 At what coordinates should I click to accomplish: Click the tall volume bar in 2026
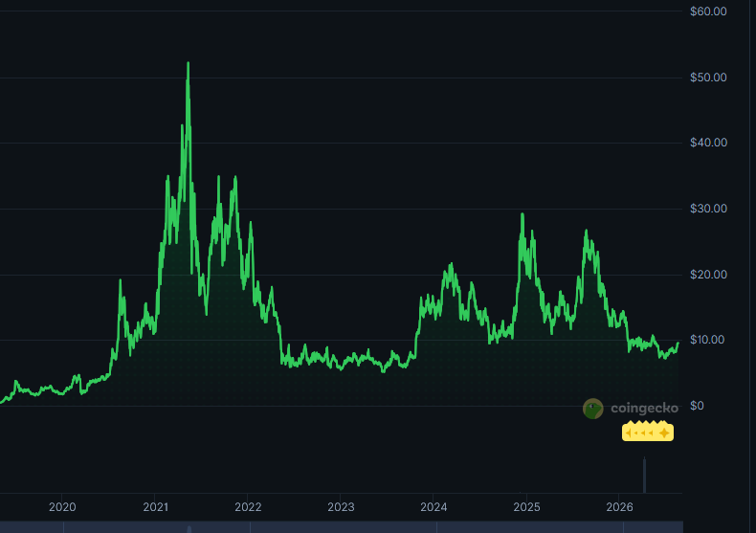point(644,475)
